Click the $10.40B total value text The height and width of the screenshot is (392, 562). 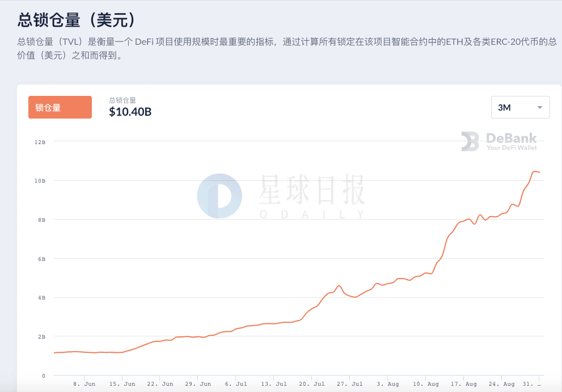pyautogui.click(x=130, y=112)
